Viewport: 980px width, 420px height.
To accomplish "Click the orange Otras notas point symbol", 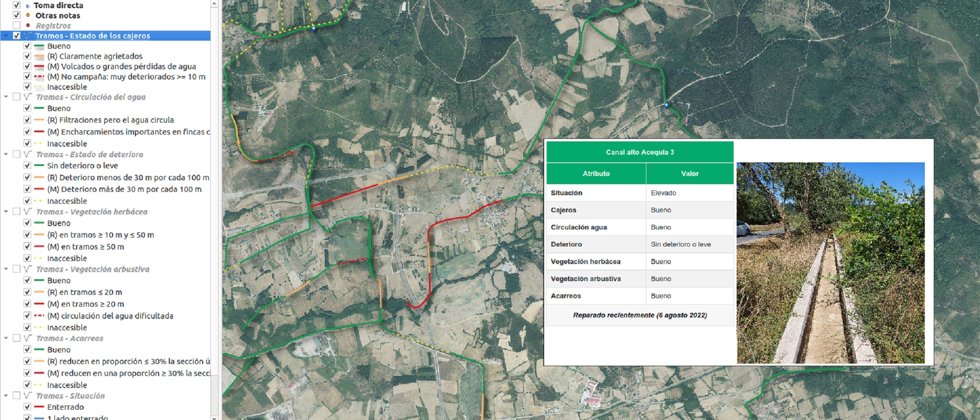I will pyautogui.click(x=28, y=15).
